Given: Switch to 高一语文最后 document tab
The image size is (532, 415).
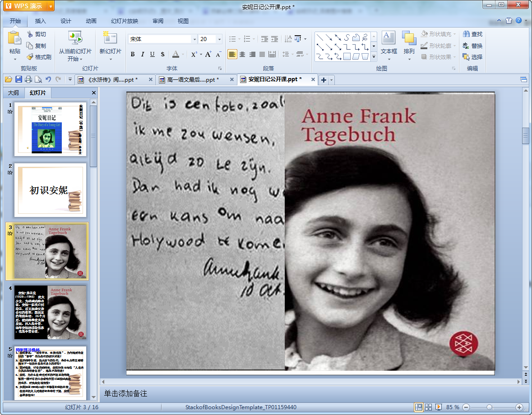Looking at the screenshot, I should [197, 80].
